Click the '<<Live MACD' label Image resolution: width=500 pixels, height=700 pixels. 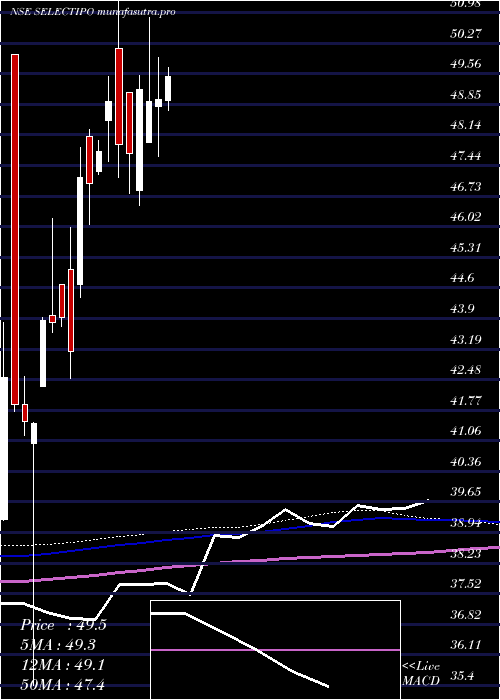(421, 674)
